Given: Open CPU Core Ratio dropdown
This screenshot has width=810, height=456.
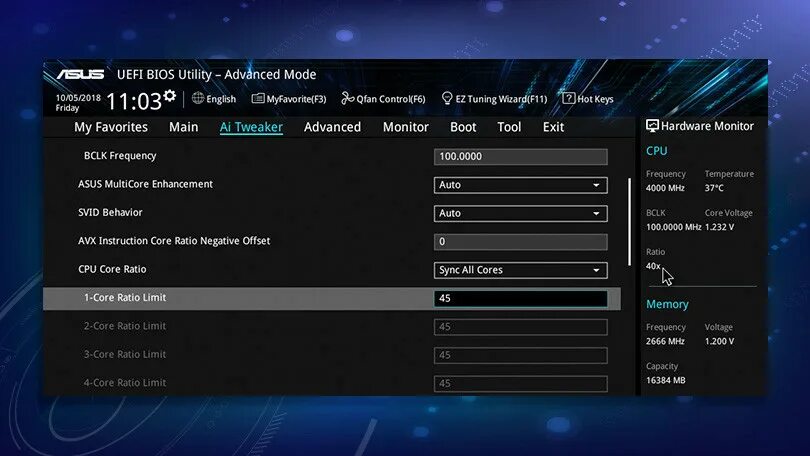Looking at the screenshot, I should coord(521,270).
